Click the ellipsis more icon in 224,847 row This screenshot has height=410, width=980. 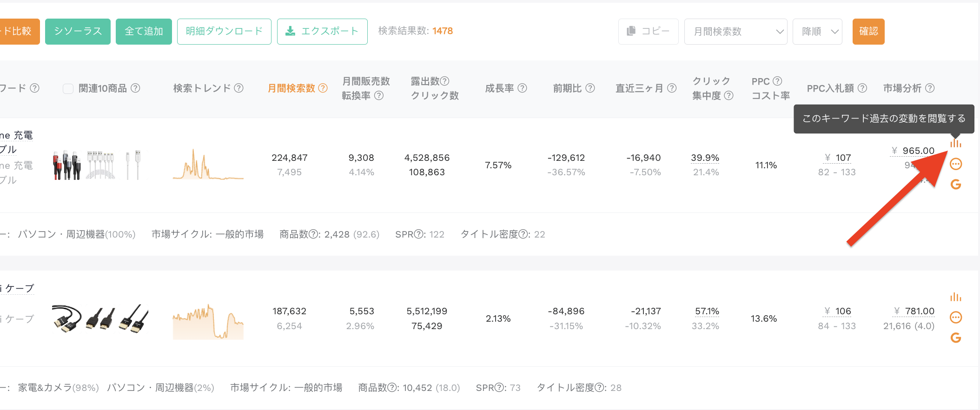pos(956,164)
